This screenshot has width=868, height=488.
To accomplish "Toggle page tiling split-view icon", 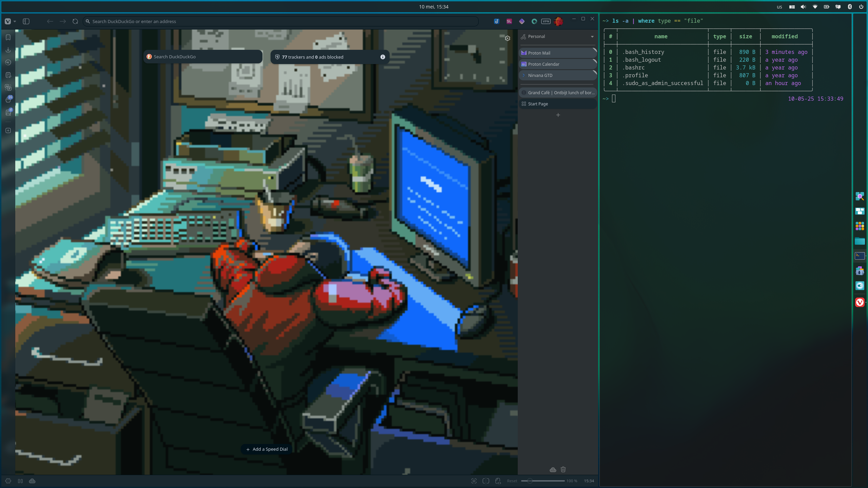I will 486,481.
